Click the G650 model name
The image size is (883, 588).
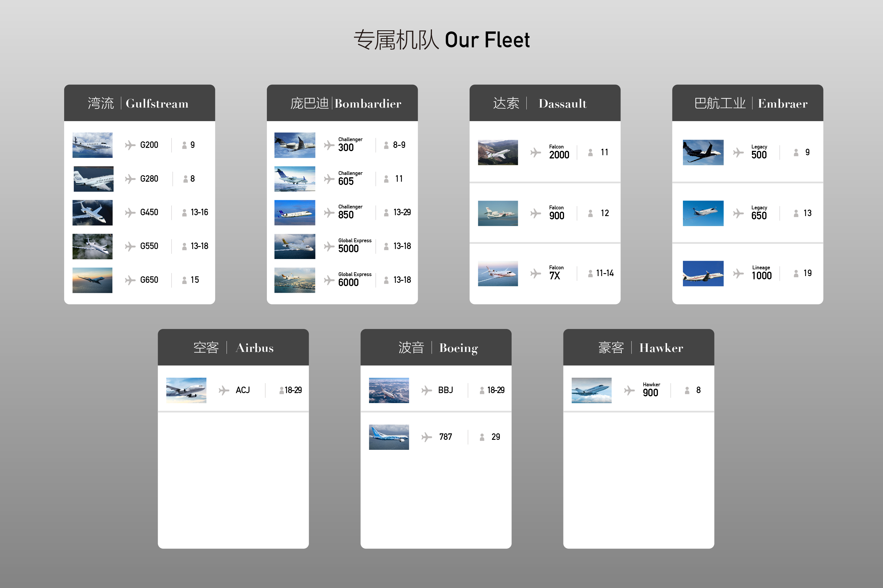(149, 280)
